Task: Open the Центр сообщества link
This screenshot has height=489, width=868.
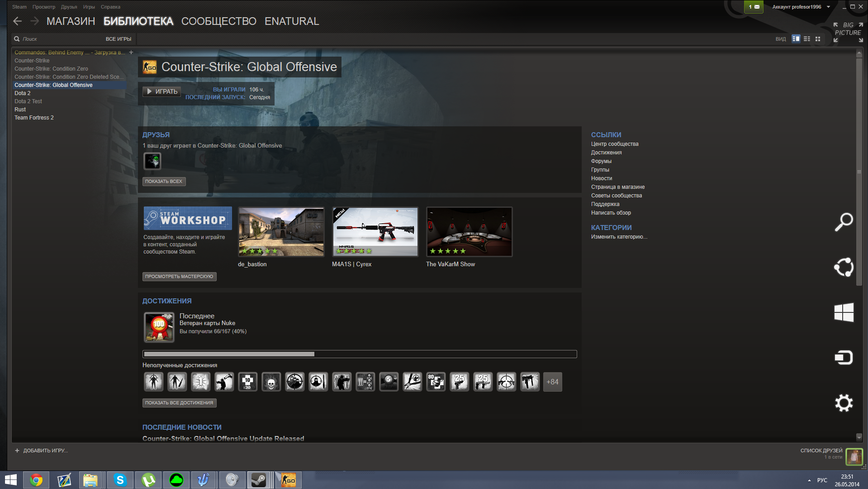Action: [x=615, y=144]
